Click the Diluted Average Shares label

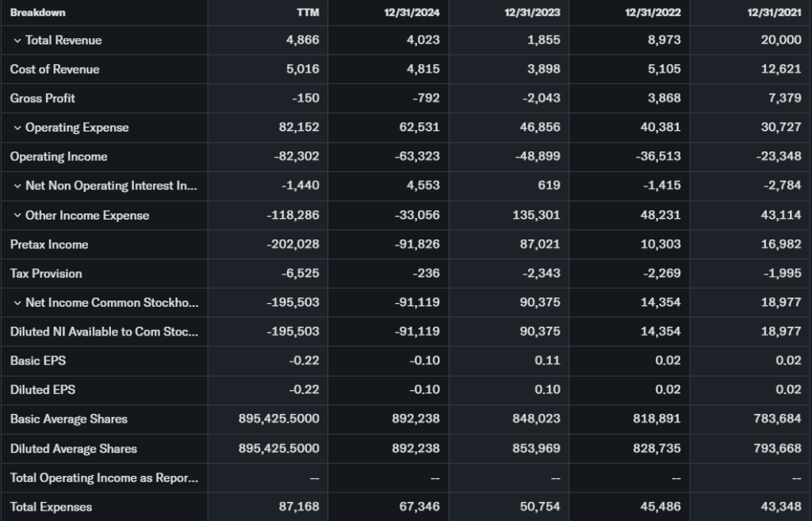pyautogui.click(x=74, y=449)
